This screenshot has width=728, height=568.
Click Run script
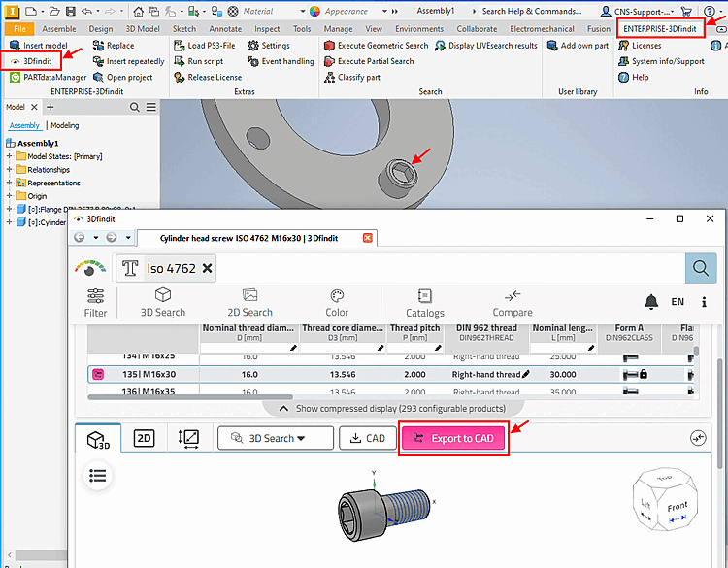point(199,61)
